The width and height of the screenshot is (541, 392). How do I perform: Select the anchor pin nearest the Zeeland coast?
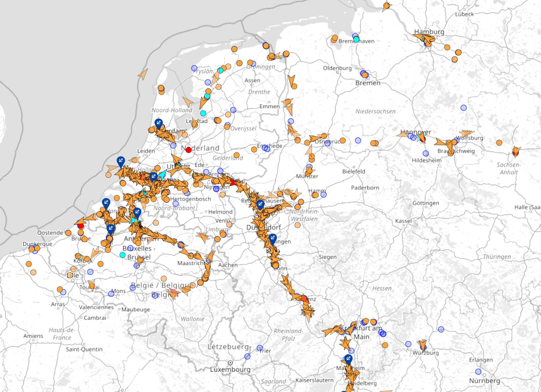(x=106, y=203)
